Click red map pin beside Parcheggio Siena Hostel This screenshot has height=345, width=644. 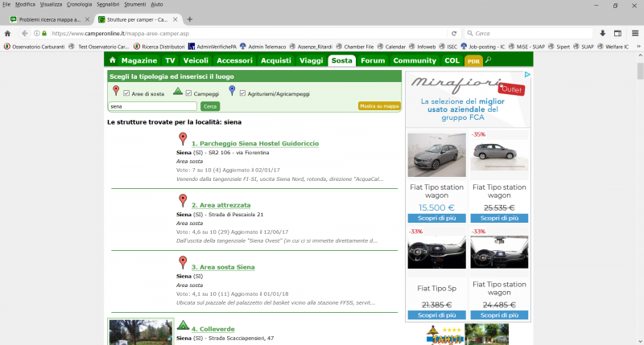tap(183, 139)
